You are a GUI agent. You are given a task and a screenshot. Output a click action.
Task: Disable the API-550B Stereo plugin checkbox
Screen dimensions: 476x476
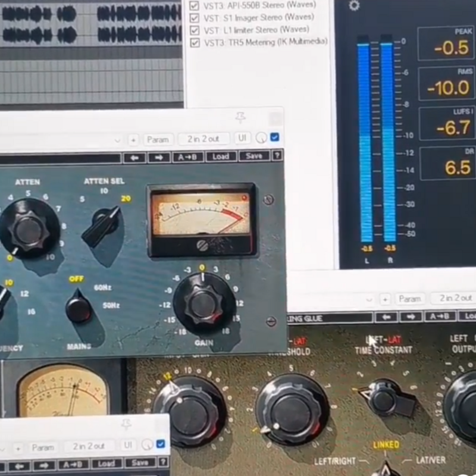(x=194, y=6)
